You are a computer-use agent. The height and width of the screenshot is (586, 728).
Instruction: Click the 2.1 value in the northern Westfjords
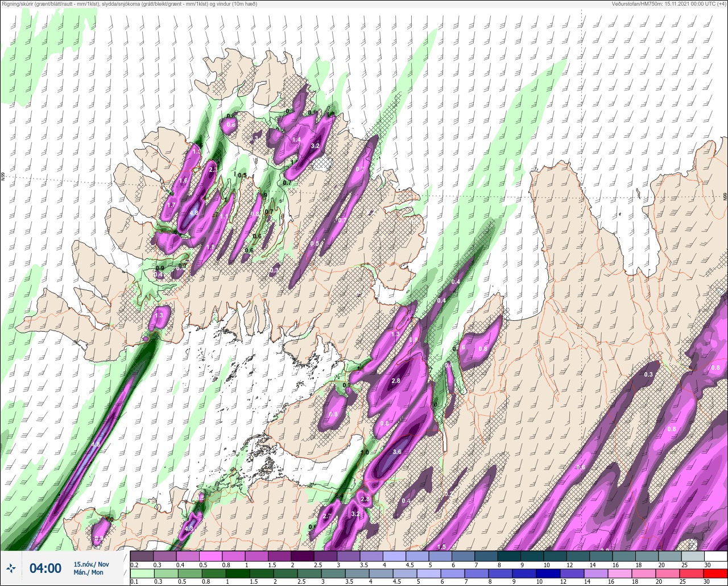pyautogui.click(x=213, y=170)
